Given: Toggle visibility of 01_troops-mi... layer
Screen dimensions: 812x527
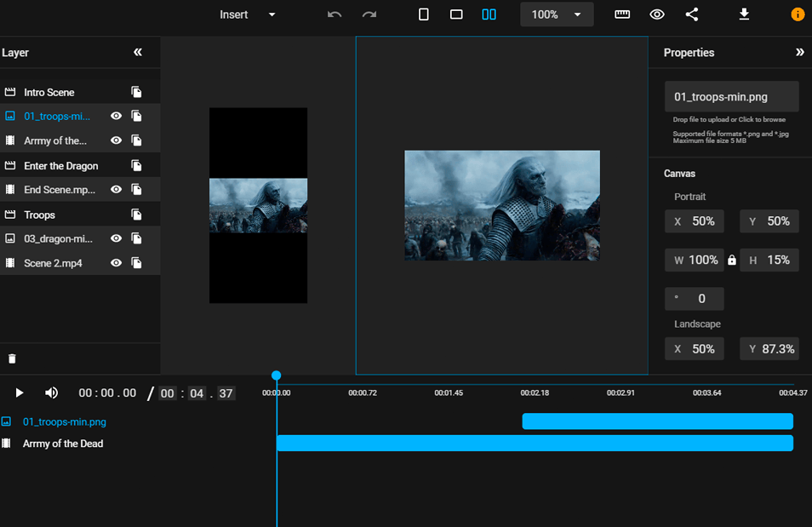Looking at the screenshot, I should (116, 116).
